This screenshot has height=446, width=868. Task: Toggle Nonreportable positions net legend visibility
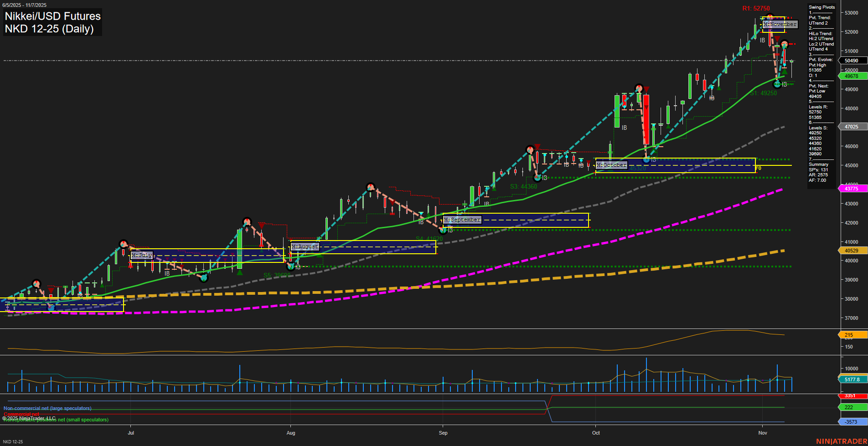(56, 420)
